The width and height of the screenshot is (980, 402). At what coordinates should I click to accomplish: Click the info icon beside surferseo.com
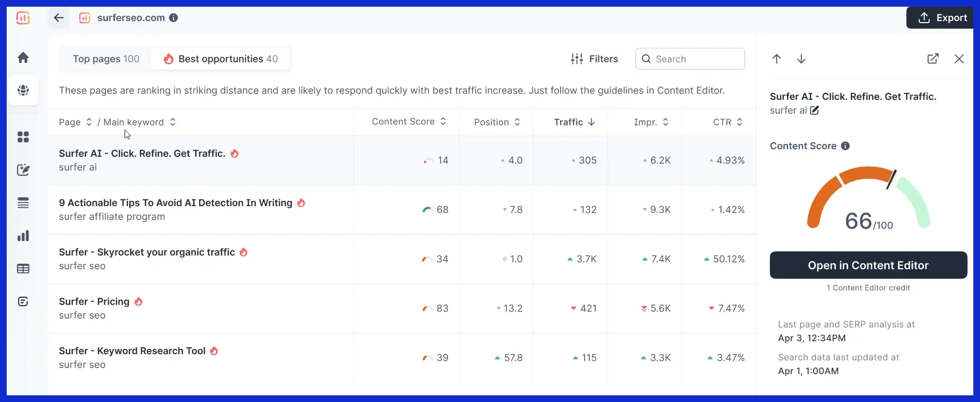click(x=173, y=18)
